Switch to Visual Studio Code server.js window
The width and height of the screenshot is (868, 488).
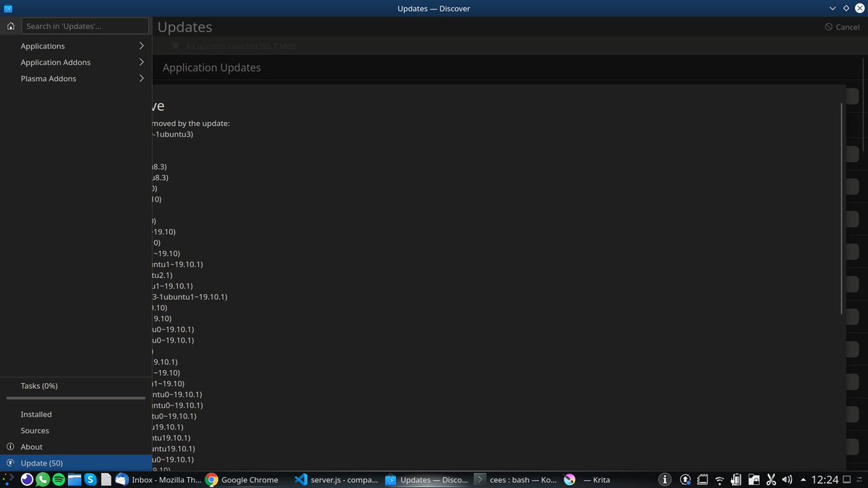[336, 479]
